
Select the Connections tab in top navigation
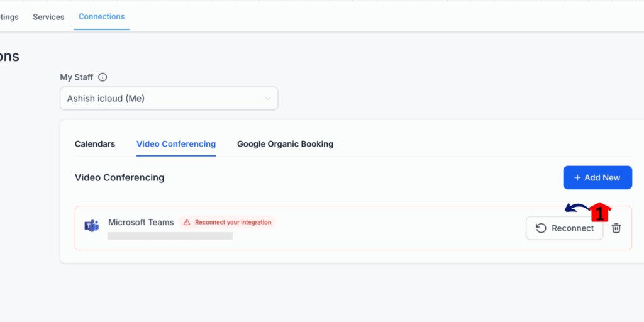click(x=101, y=17)
